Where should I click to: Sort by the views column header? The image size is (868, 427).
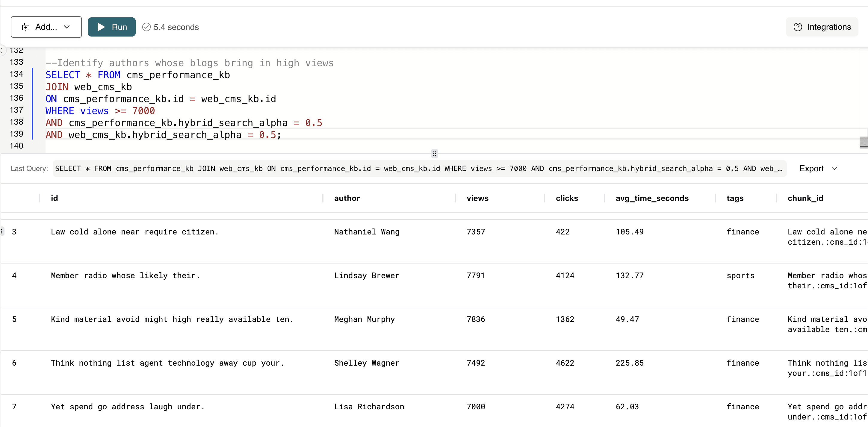[x=477, y=198]
